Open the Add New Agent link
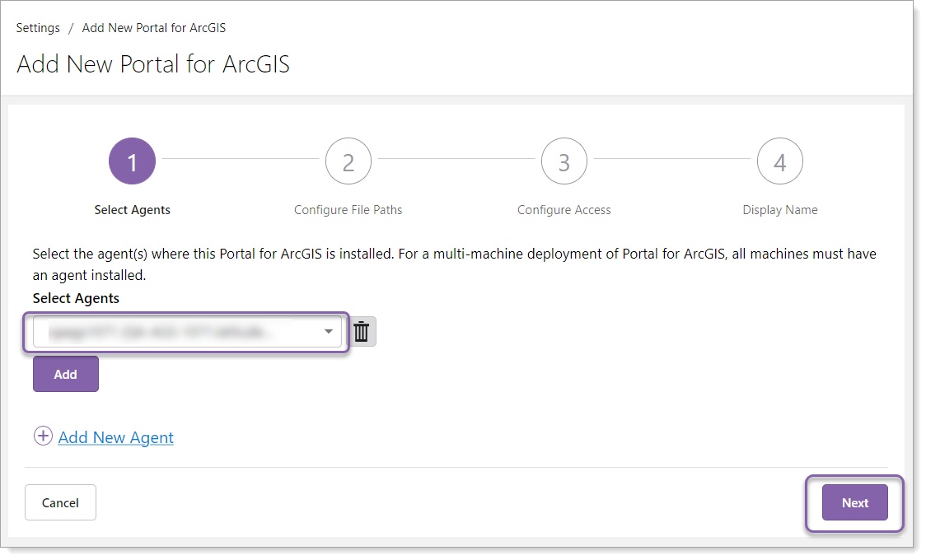The height and width of the screenshot is (560, 926). pos(116,437)
